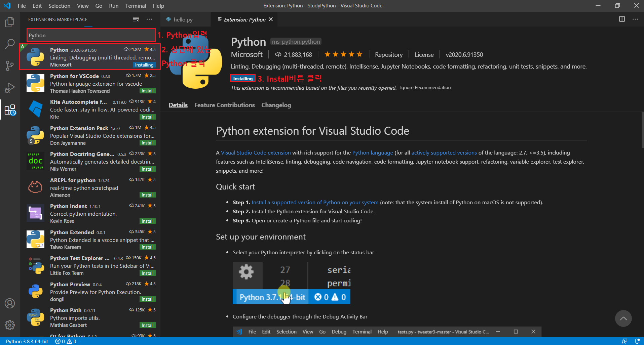Image resolution: width=644 pixels, height=345 pixels.
Task: Click Python Extension Pack icon
Action: pyautogui.click(x=35, y=135)
